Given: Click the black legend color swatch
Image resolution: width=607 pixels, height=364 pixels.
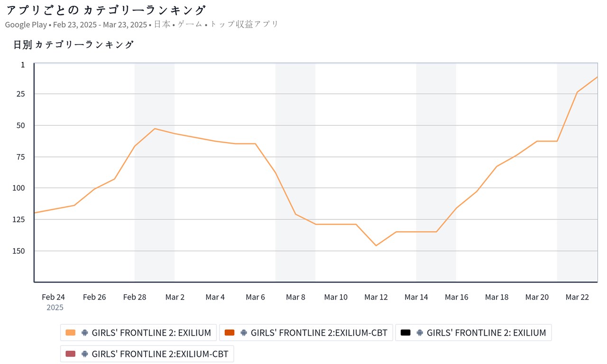Looking at the screenshot, I should (x=405, y=333).
